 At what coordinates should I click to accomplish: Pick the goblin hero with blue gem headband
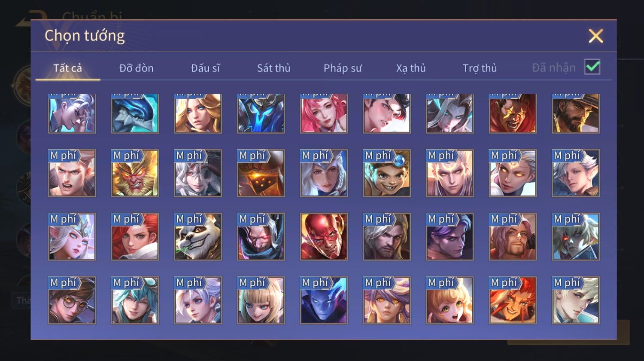(387, 173)
